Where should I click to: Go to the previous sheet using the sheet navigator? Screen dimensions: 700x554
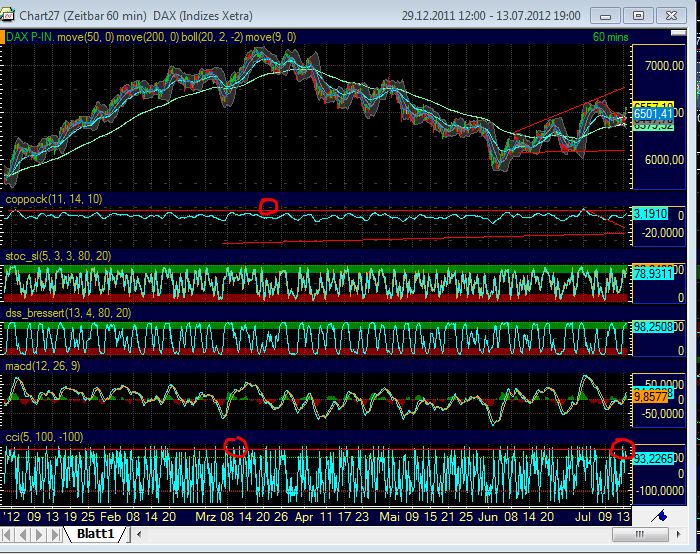(23, 534)
